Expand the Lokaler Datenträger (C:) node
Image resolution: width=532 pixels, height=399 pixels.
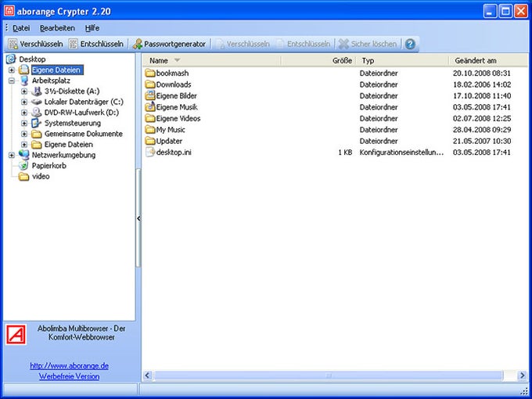(24, 102)
